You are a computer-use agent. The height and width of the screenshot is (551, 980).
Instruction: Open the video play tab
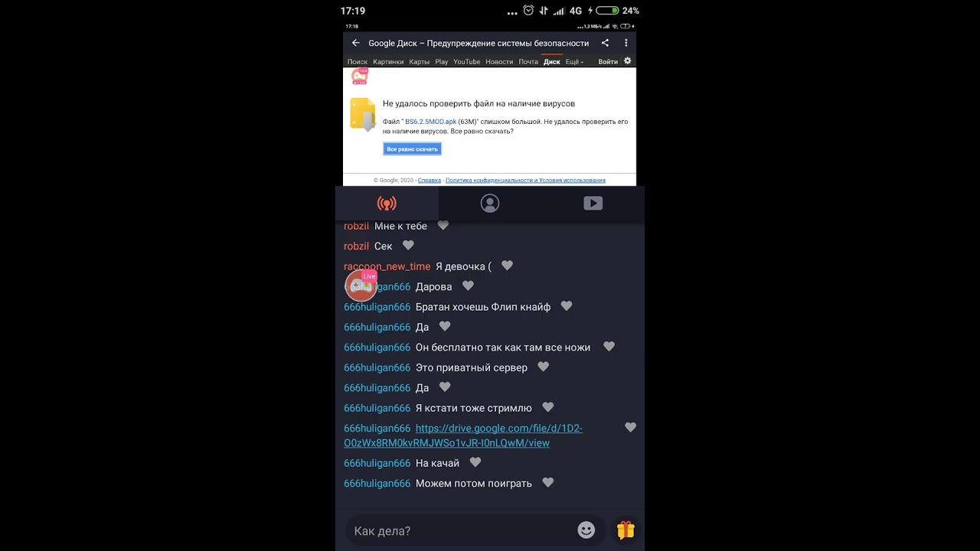[593, 203]
